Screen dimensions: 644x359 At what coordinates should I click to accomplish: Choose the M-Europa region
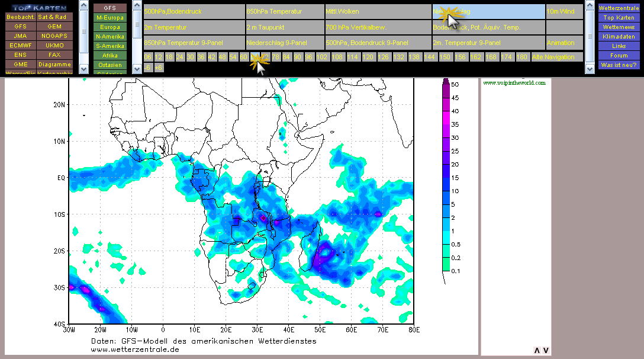110,18
